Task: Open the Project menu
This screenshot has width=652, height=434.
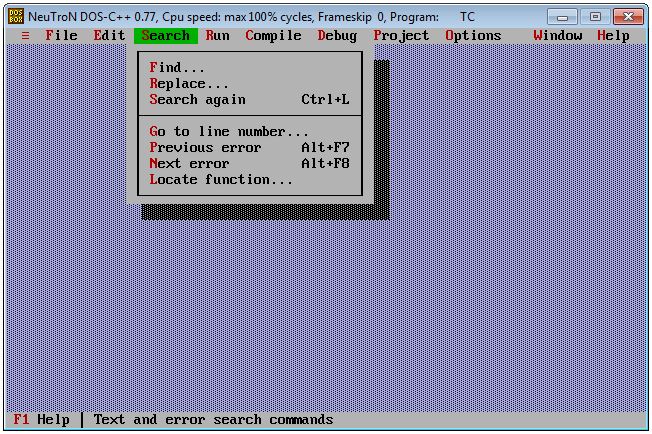Action: coord(401,36)
